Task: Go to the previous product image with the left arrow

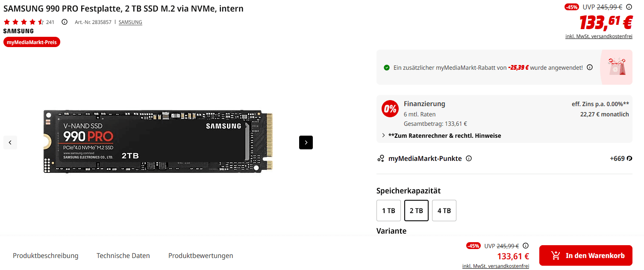Action: (x=10, y=142)
